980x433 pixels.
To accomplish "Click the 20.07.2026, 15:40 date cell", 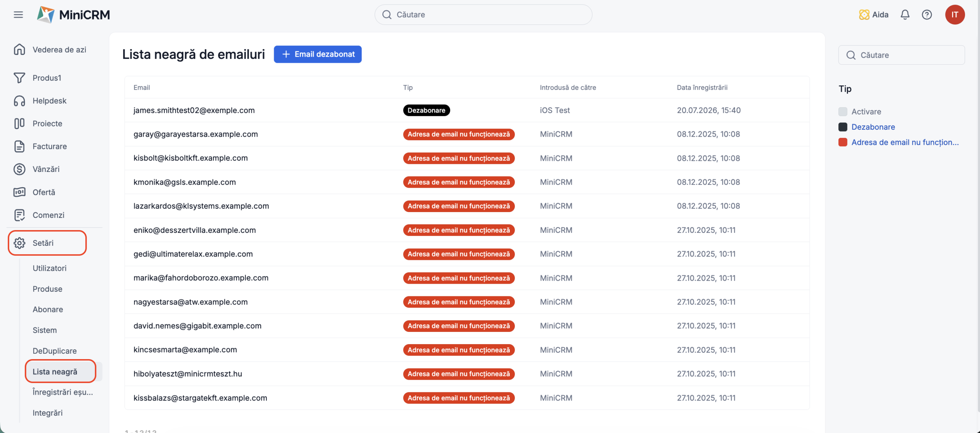I will 709,110.
